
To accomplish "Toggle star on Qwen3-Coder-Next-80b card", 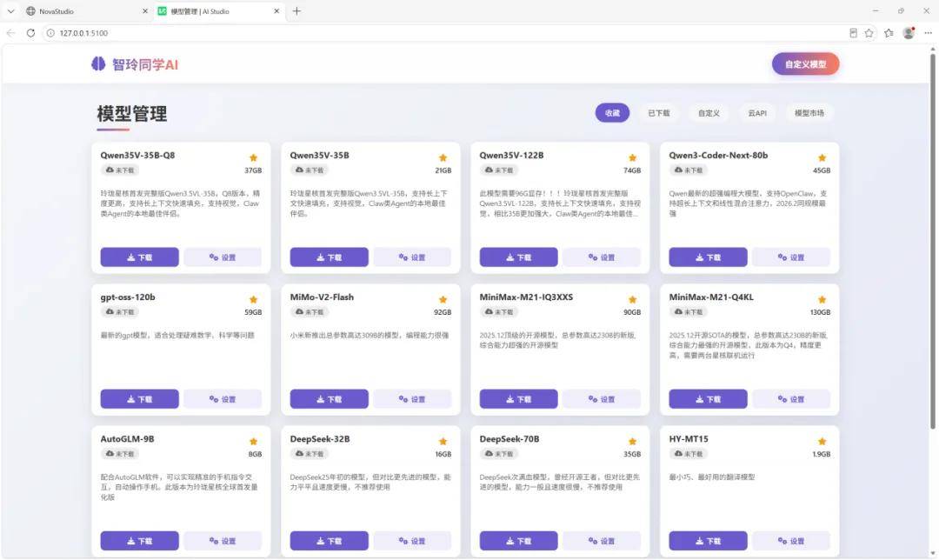I will point(822,158).
